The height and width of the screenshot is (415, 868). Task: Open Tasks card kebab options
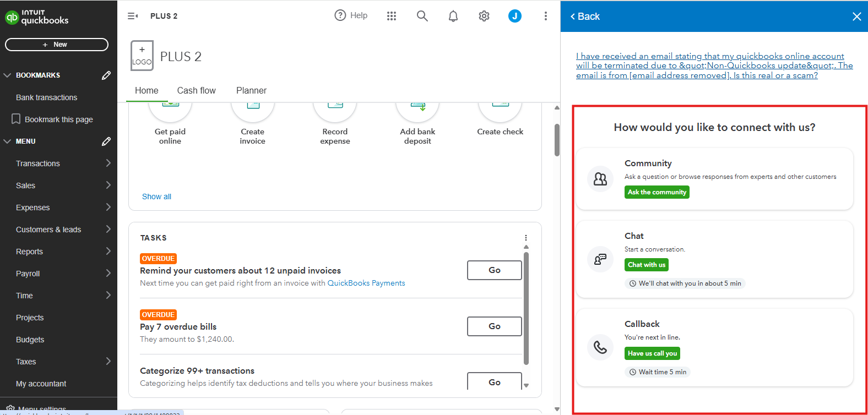click(x=526, y=238)
